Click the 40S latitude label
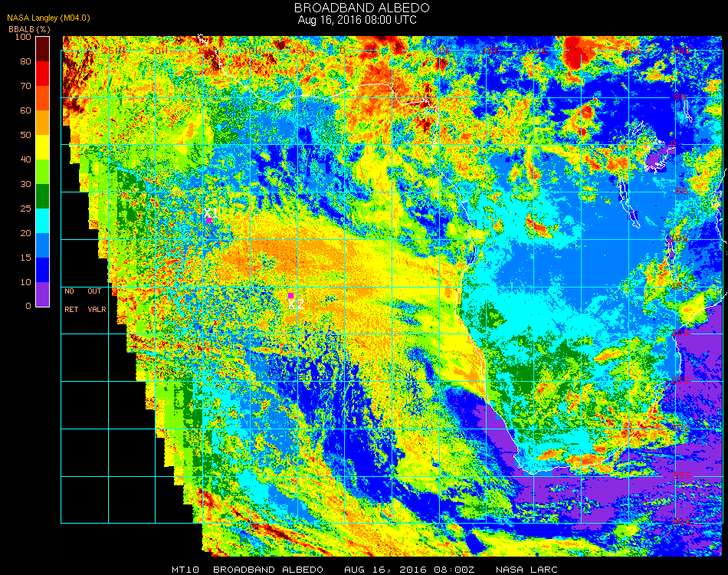 681,523
